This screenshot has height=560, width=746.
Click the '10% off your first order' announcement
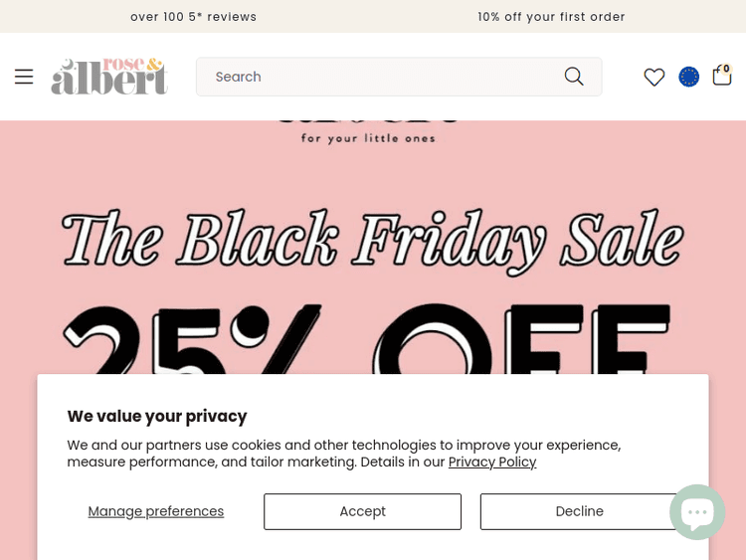[x=551, y=17]
